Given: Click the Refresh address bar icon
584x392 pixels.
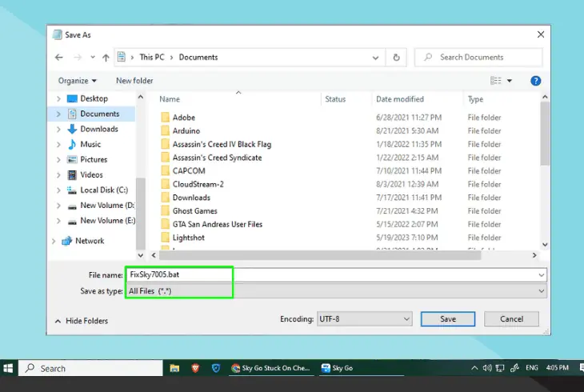Looking at the screenshot, I should pyautogui.click(x=397, y=58).
